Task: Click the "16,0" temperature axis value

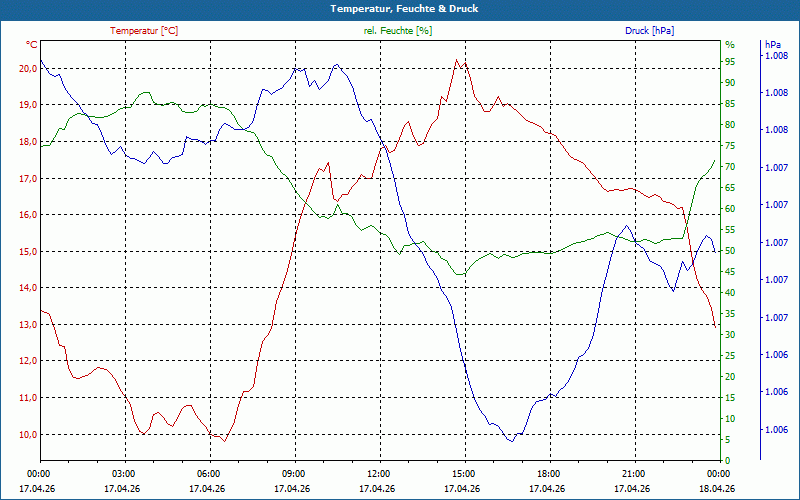Action: coord(28,215)
